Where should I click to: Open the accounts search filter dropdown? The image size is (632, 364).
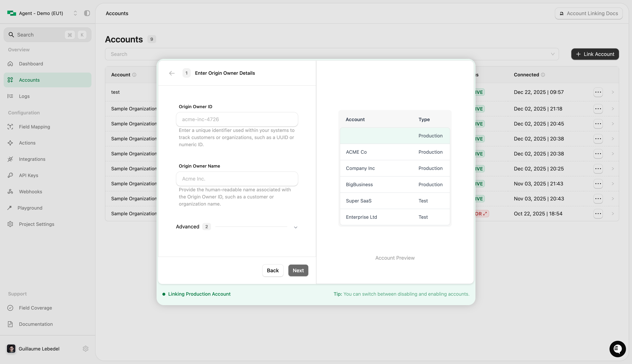pyautogui.click(x=553, y=54)
